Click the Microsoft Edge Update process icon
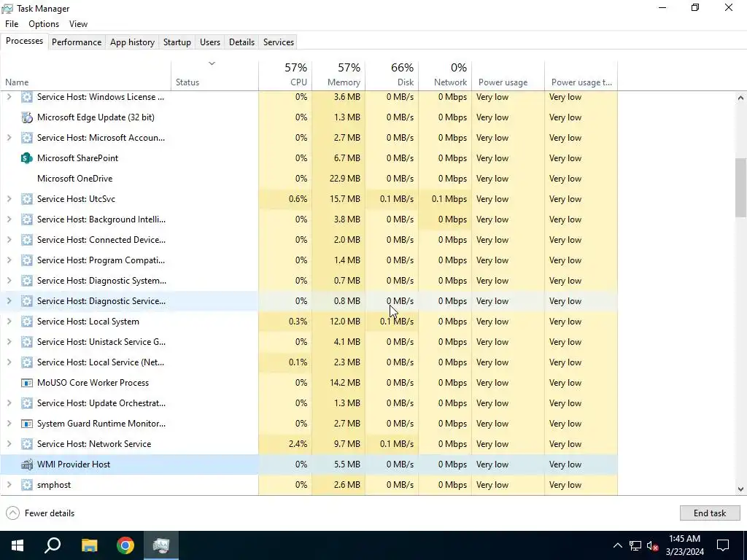Image resolution: width=747 pixels, height=560 pixels. click(x=27, y=117)
